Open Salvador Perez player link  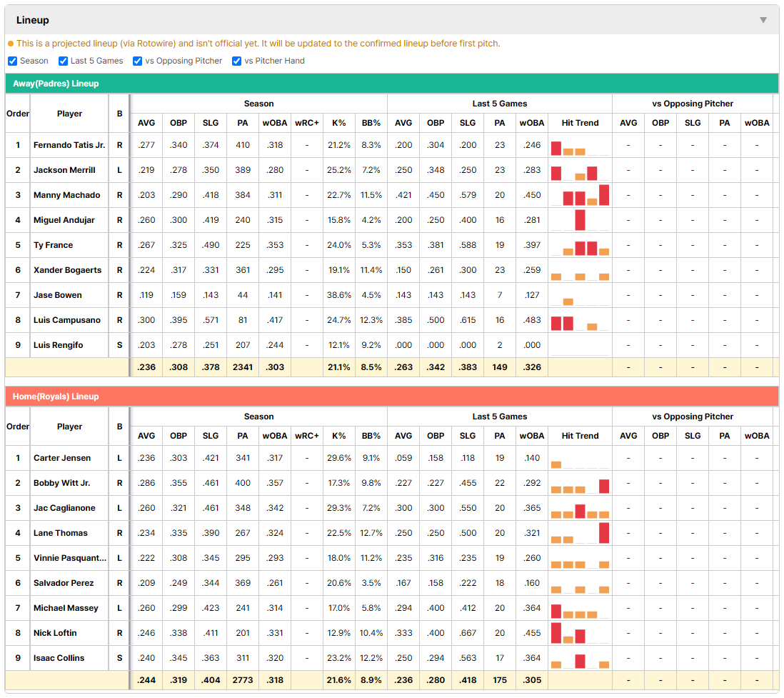click(x=64, y=583)
